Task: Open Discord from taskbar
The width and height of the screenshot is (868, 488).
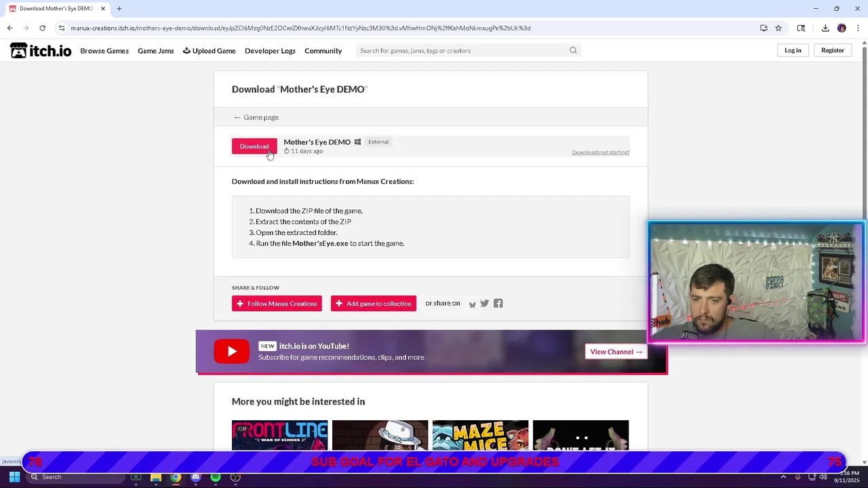Action: [195, 477]
